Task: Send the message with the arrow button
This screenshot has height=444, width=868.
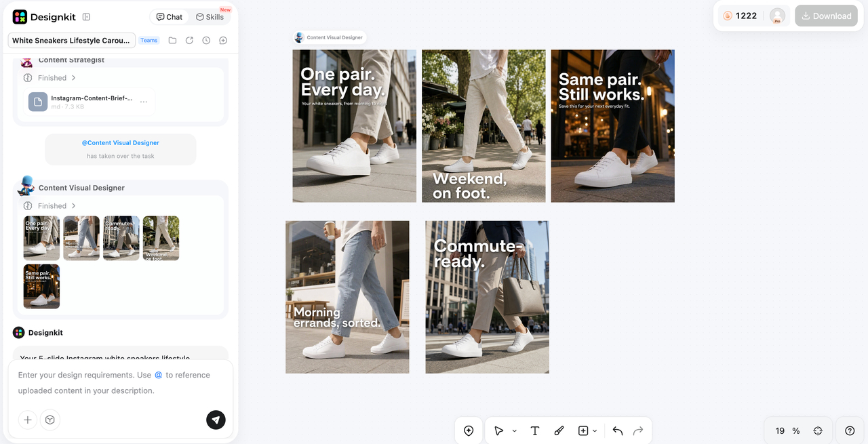Action: (x=216, y=420)
